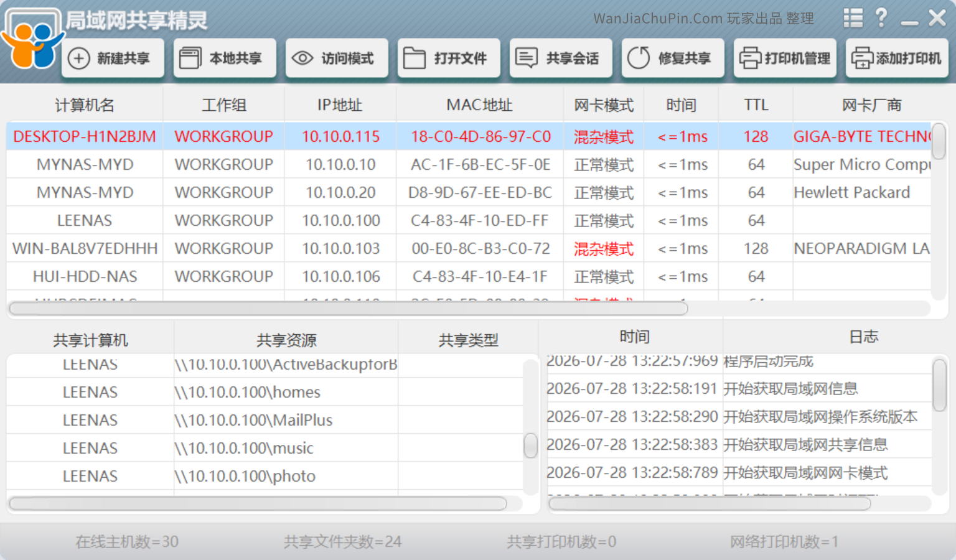The width and height of the screenshot is (956, 560).
Task: Click the 修复共享 refresh icon button
Action: click(x=673, y=58)
